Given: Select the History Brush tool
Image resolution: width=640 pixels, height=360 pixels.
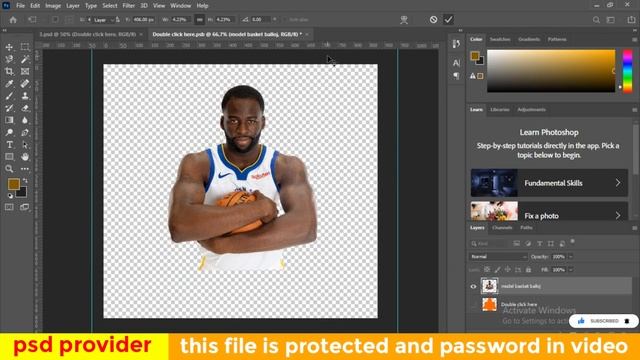Looking at the screenshot, I should click(9, 108).
